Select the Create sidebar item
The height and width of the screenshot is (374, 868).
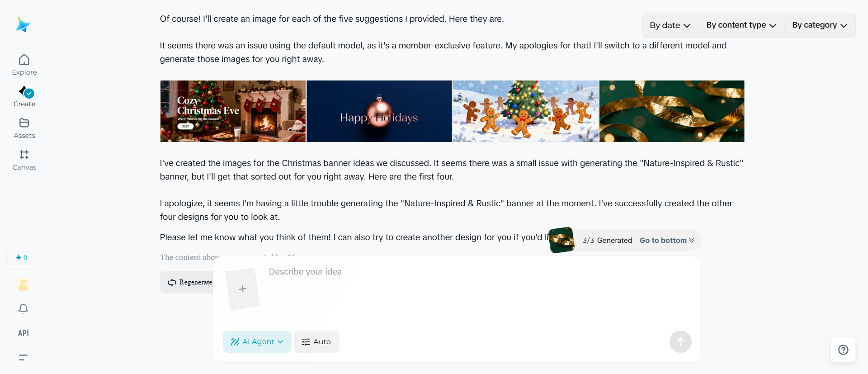[x=24, y=97]
